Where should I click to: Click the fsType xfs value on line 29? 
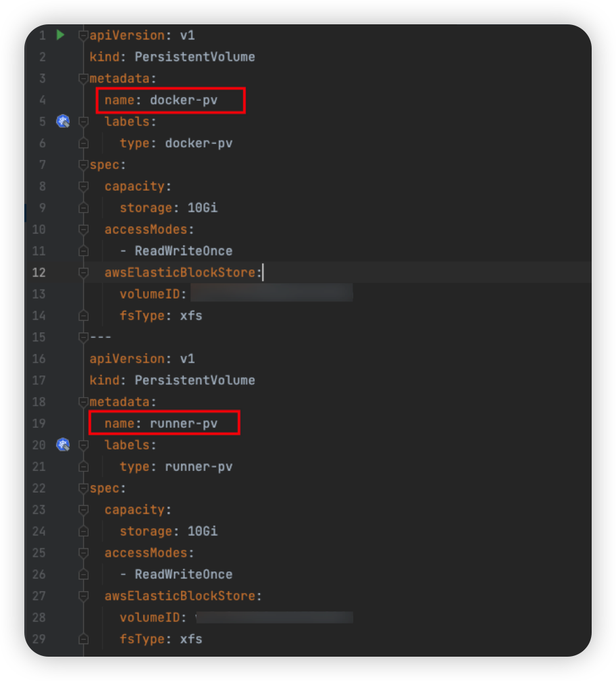click(190, 638)
